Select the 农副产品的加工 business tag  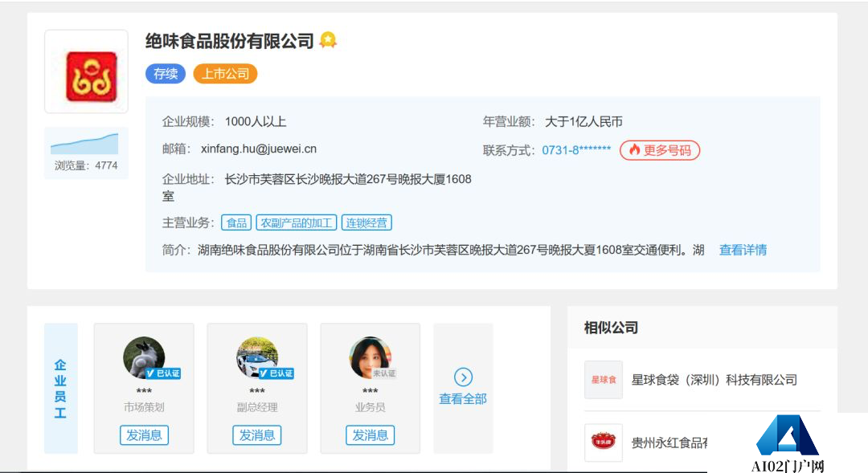[296, 222]
